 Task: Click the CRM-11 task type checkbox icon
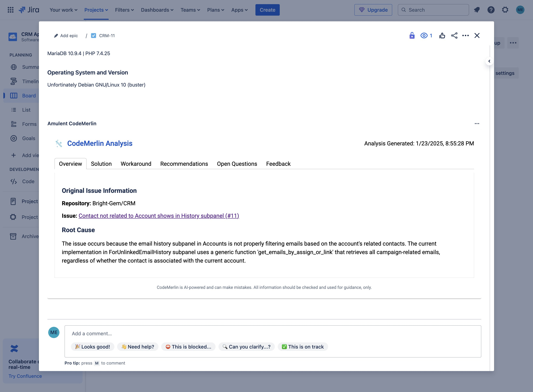94,36
